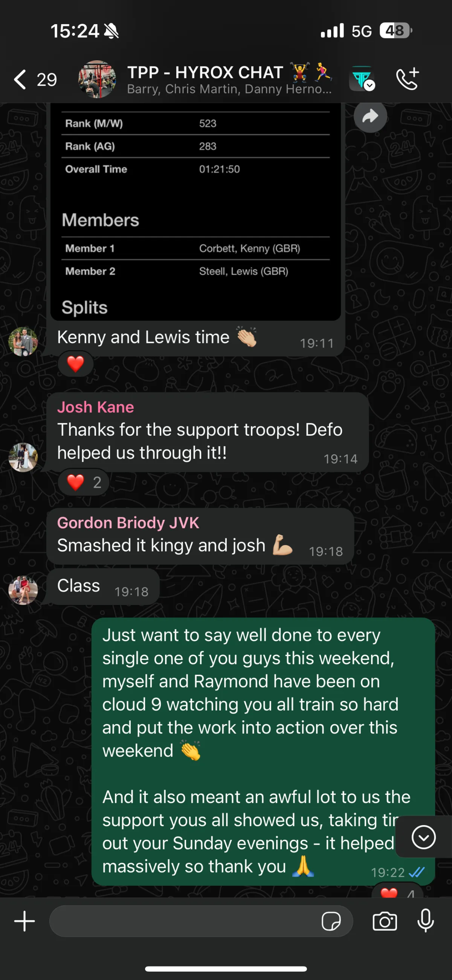452x980 pixels.
Task: Start a group call with phone icon
Action: [408, 79]
